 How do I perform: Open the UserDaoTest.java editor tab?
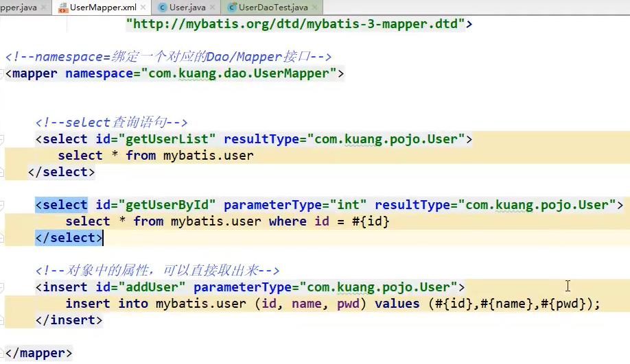[x=273, y=8]
